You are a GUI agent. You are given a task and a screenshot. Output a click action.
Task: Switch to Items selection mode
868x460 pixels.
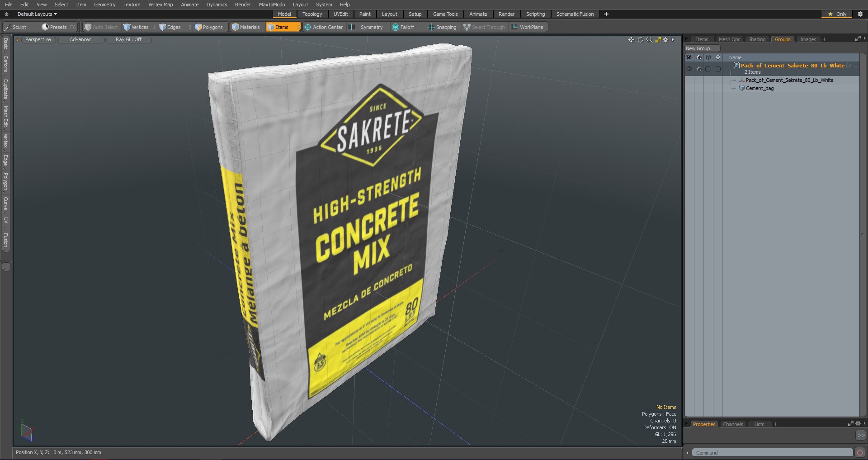283,27
